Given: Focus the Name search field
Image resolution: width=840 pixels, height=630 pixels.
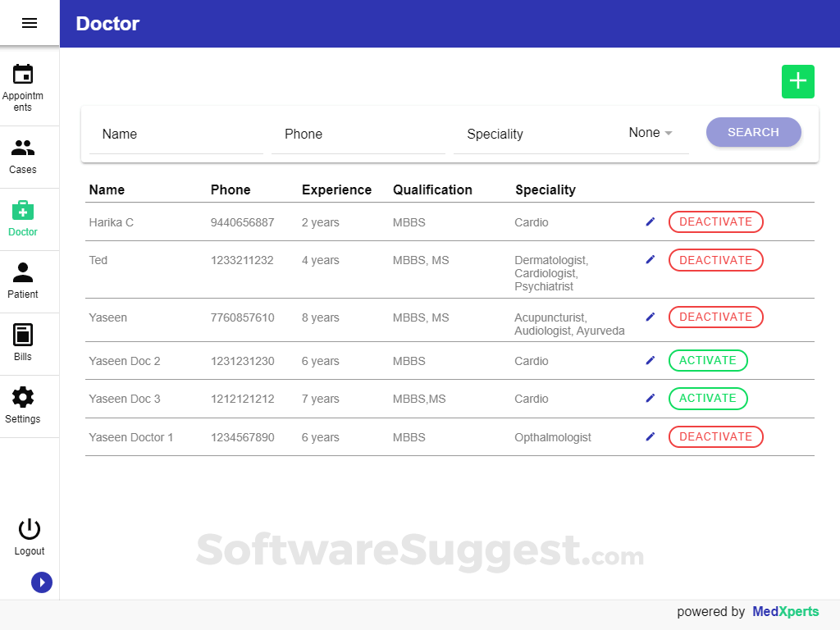Looking at the screenshot, I should click(x=176, y=135).
